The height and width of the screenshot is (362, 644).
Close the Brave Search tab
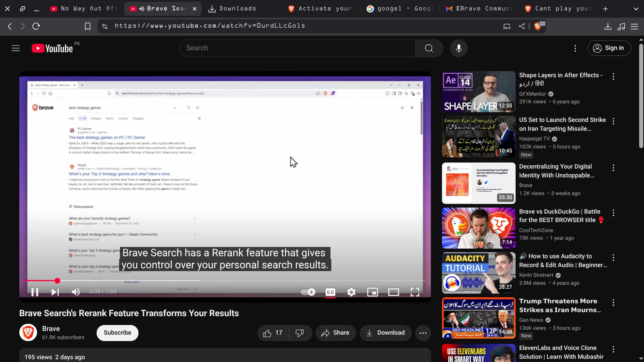(x=194, y=8)
